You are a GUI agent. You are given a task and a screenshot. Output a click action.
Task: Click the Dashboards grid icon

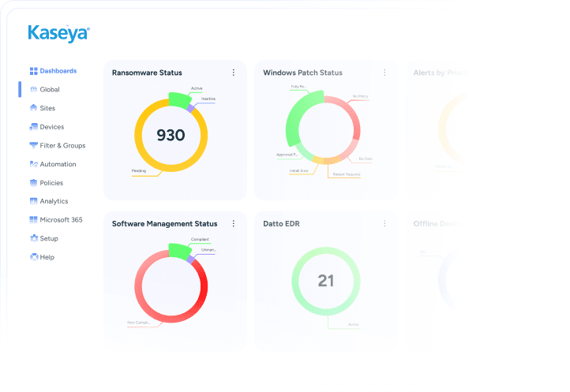pyautogui.click(x=33, y=71)
